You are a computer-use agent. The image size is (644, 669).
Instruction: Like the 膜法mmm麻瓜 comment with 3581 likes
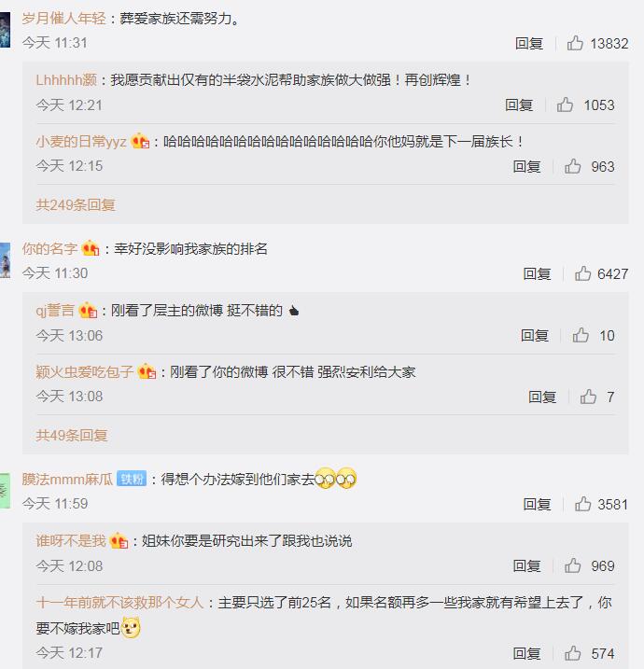[x=582, y=504]
